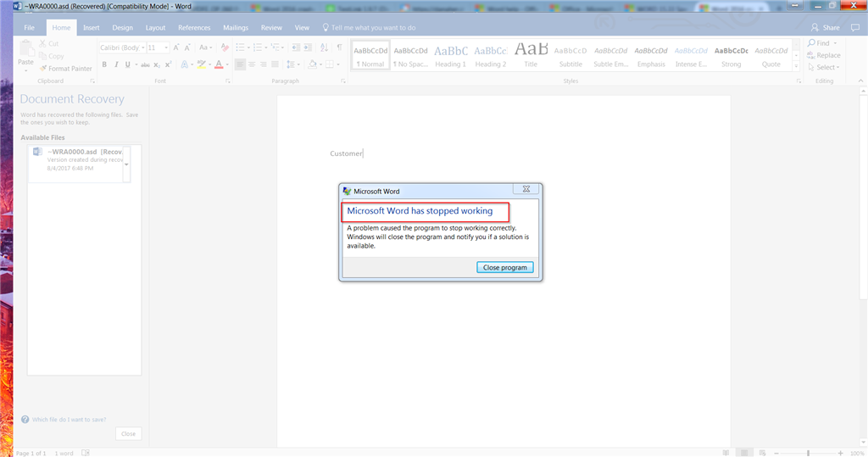Click the Cut scissors icon
868x457 pixels.
coord(42,44)
